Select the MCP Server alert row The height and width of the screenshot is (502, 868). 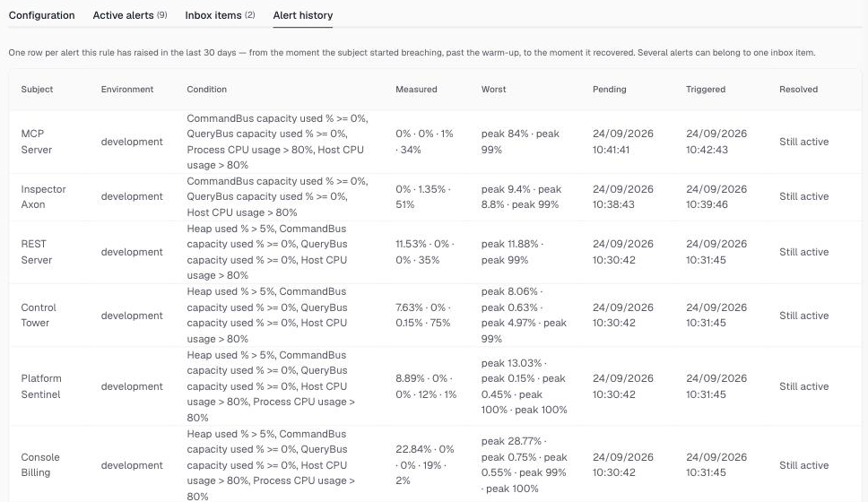click(x=435, y=142)
